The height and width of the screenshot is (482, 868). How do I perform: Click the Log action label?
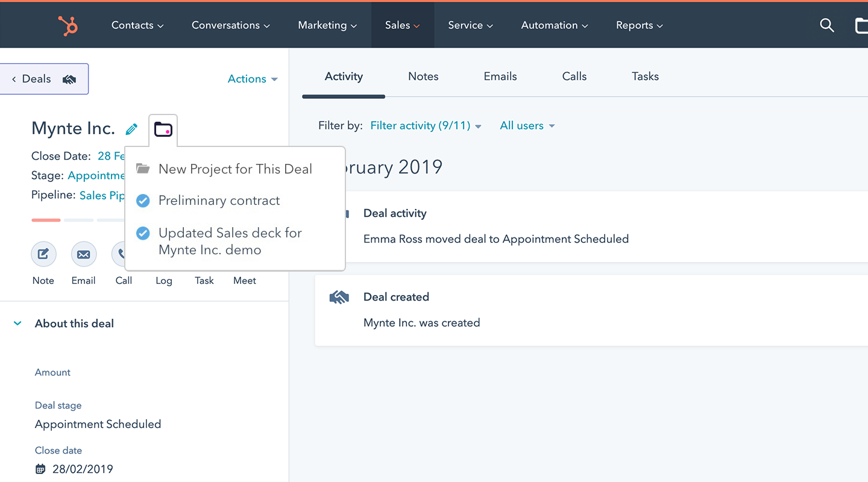click(164, 281)
